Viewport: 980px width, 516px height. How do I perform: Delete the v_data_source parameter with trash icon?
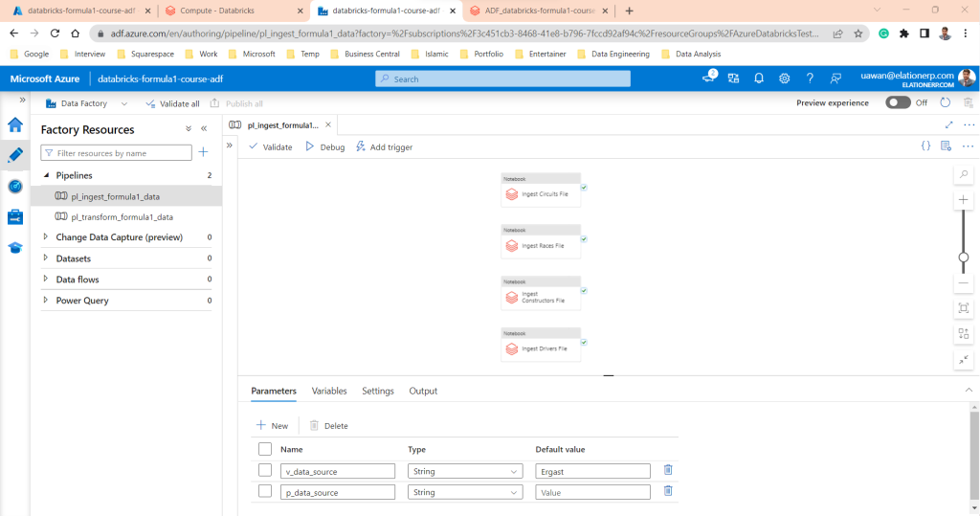(668, 470)
